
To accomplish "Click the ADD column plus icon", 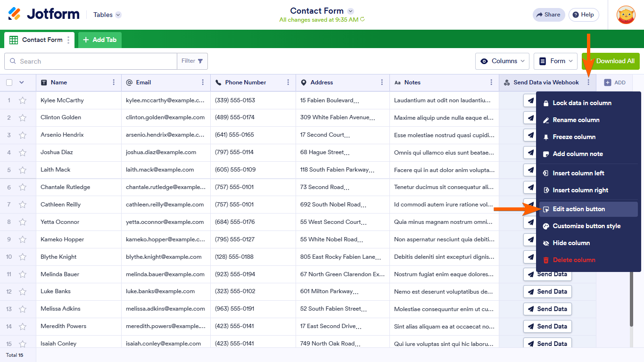I will pos(608,82).
